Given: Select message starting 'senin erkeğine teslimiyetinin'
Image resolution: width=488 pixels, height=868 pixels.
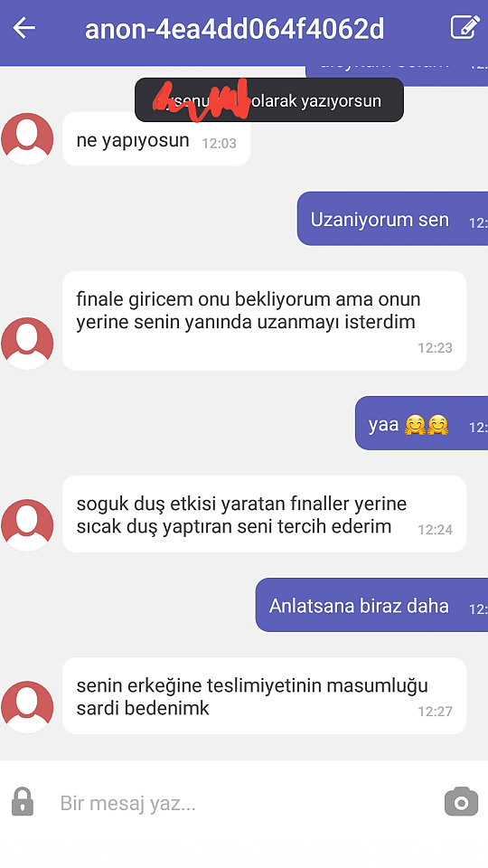Looking at the screenshot, I should (265, 696).
